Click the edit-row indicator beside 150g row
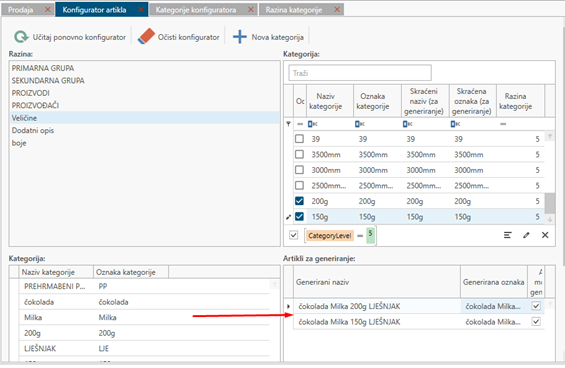The width and height of the screenshot is (565, 368). pos(288,217)
